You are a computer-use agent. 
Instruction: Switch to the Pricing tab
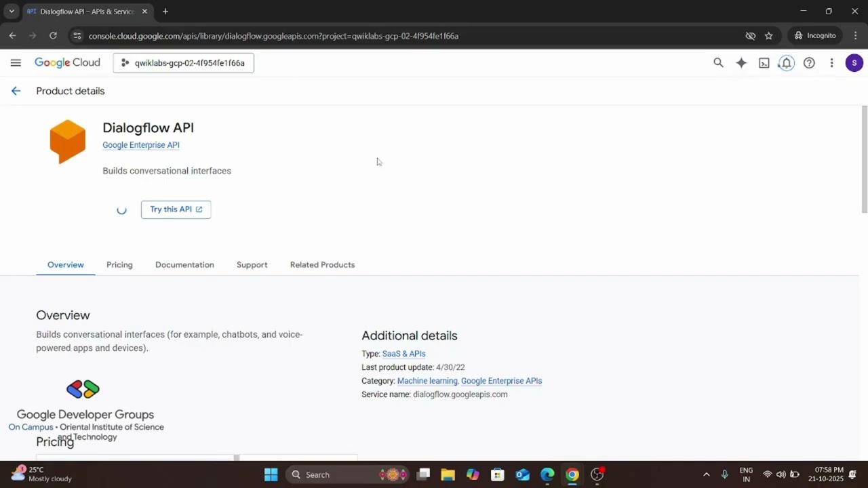coord(119,265)
